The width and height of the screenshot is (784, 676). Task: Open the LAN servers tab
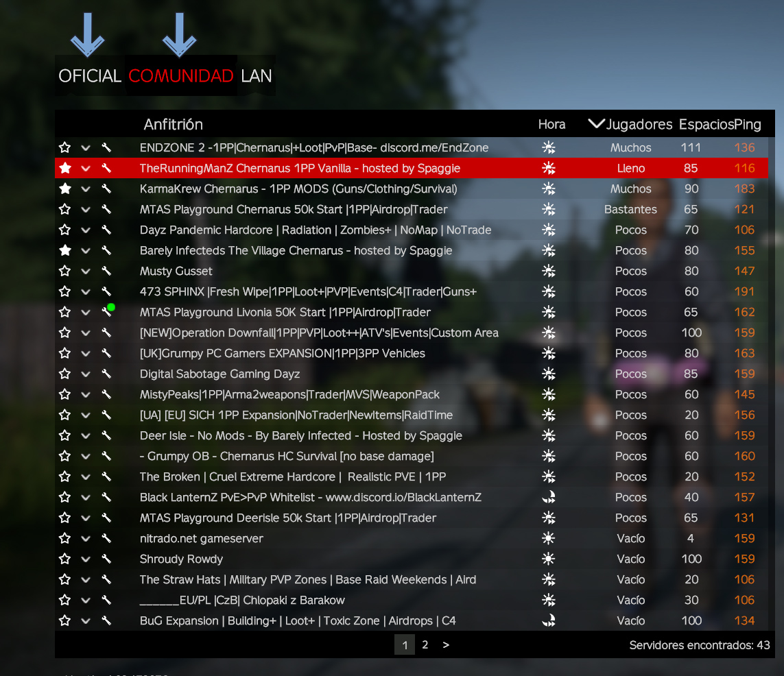[x=256, y=76]
